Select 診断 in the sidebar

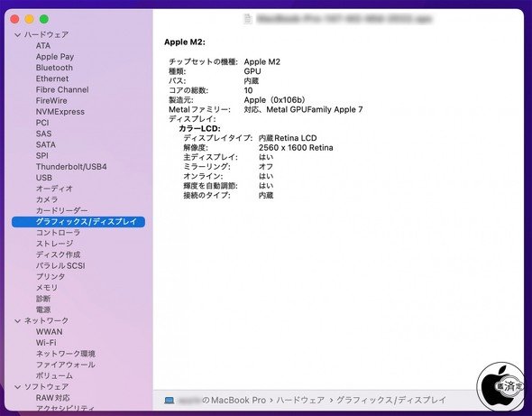pos(43,299)
